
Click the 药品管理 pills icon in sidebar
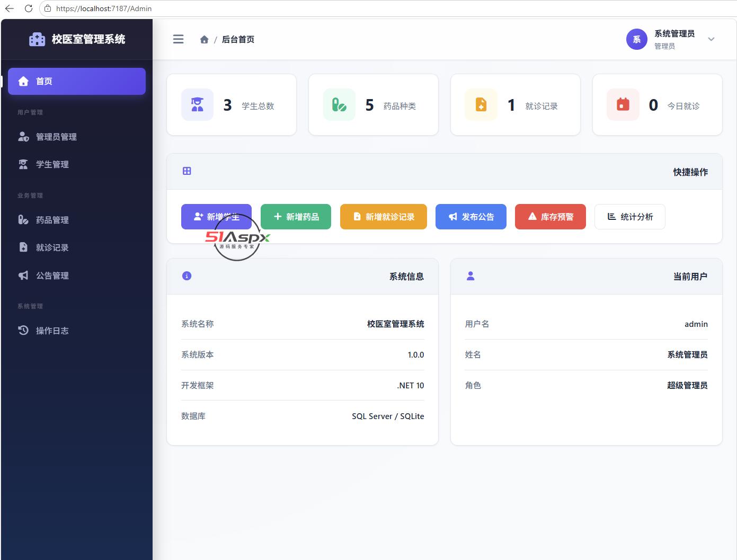pos(23,220)
